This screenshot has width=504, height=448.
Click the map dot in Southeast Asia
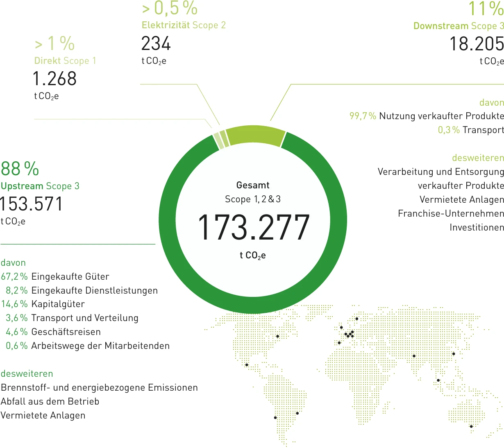click(x=438, y=380)
